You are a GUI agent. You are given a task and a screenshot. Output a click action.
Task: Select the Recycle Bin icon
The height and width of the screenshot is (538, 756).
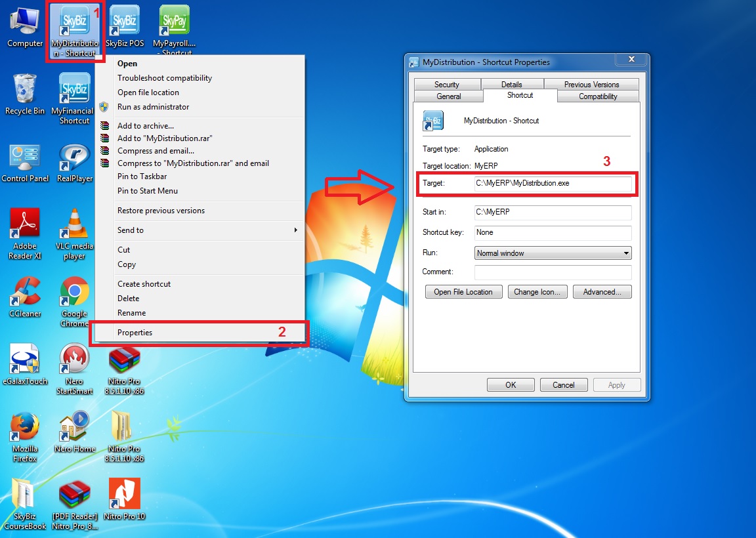coord(25,91)
